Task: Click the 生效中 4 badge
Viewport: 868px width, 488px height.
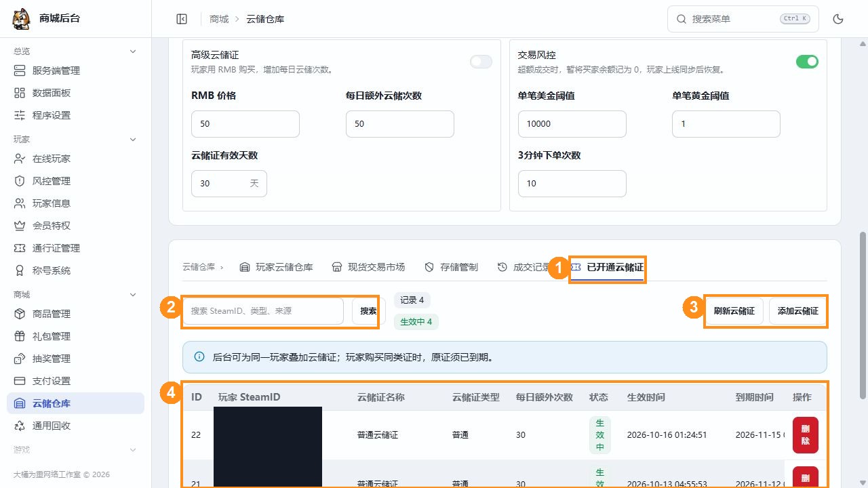Action: [416, 322]
